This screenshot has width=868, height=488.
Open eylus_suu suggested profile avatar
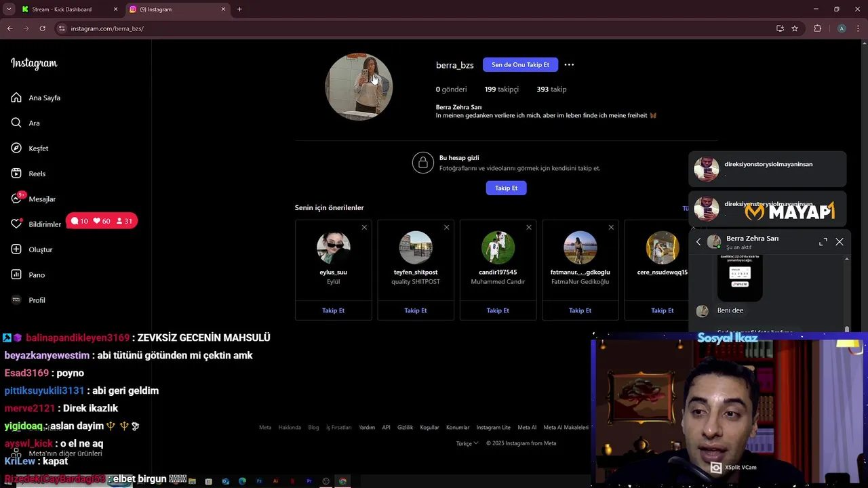point(333,247)
